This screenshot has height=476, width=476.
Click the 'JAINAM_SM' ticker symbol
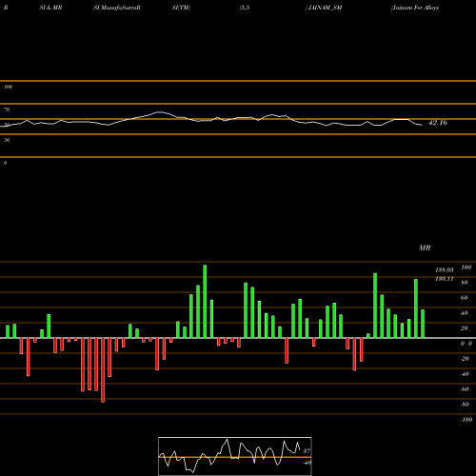point(325,8)
